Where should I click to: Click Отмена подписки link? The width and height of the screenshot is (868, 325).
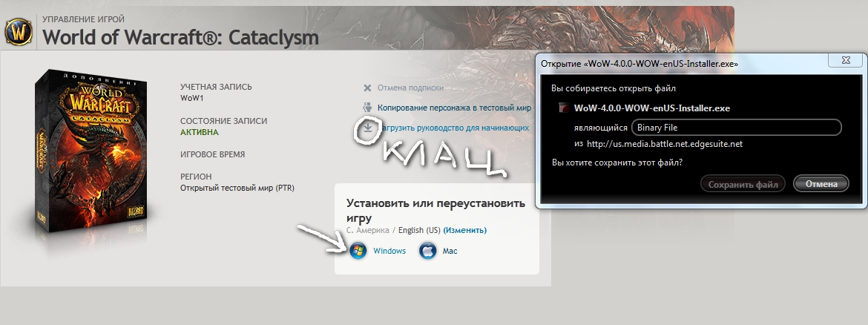click(x=410, y=88)
